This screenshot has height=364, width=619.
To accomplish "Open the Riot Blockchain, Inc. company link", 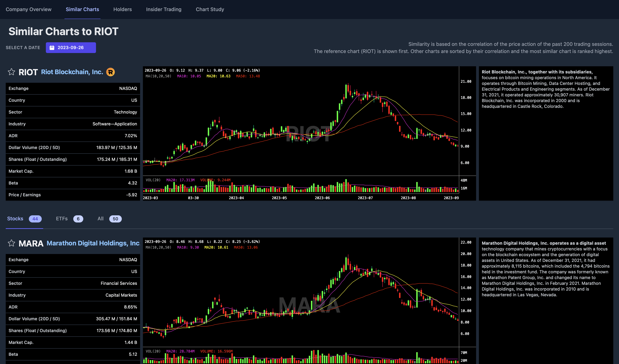I will pyautogui.click(x=72, y=72).
